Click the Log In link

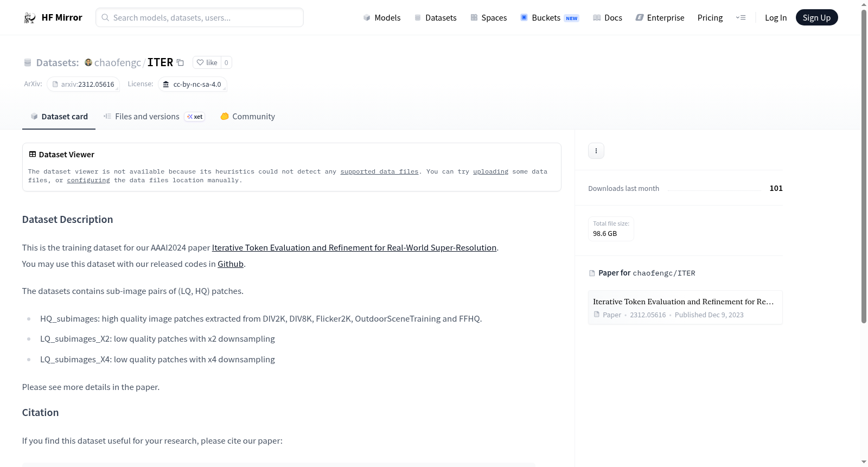click(776, 17)
